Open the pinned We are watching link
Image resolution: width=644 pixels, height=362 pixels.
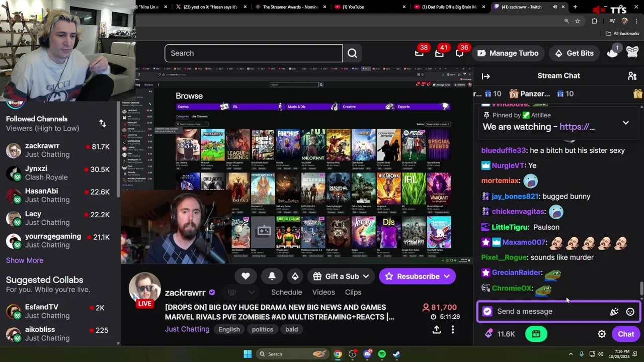[x=577, y=127]
